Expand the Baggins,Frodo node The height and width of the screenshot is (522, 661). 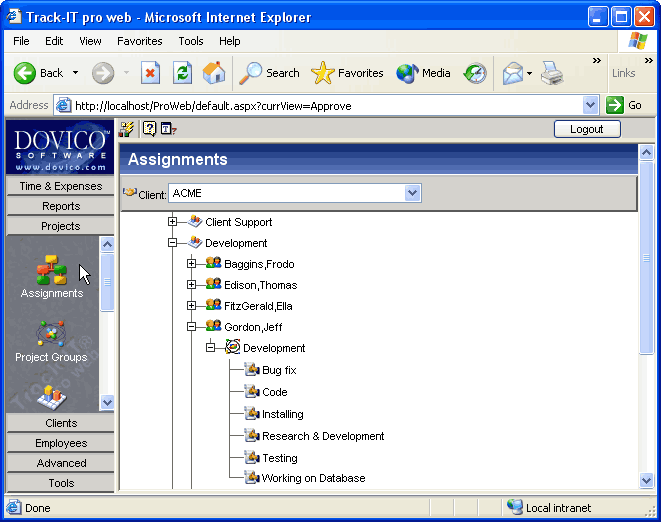pos(191,264)
